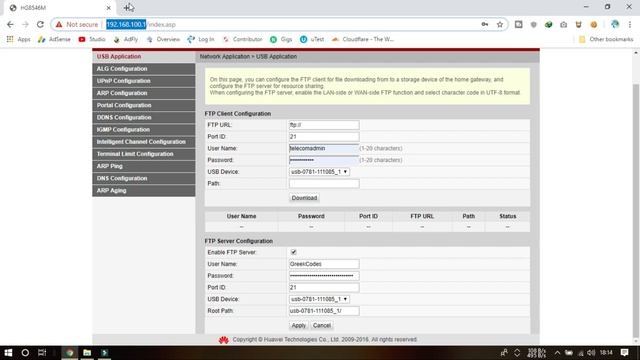Click Chrome icon on taskbar

coord(70,353)
